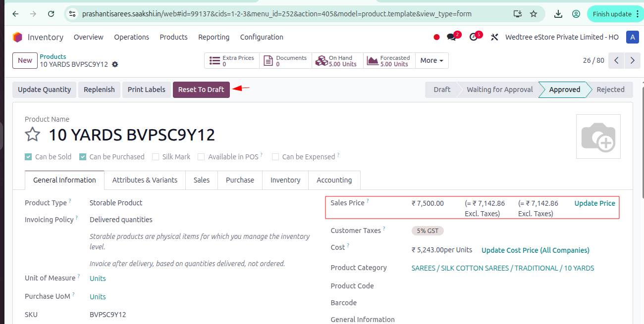Screen dimensions: 644x324
Task: Click Update Price link
Action: 594,203
